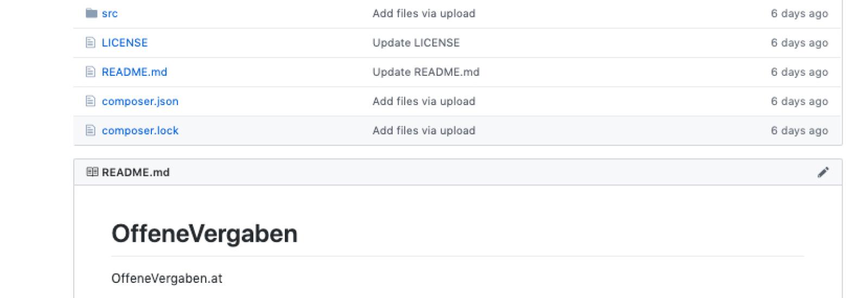Click the src folder icon
This screenshot has height=298, width=868.
(91, 13)
